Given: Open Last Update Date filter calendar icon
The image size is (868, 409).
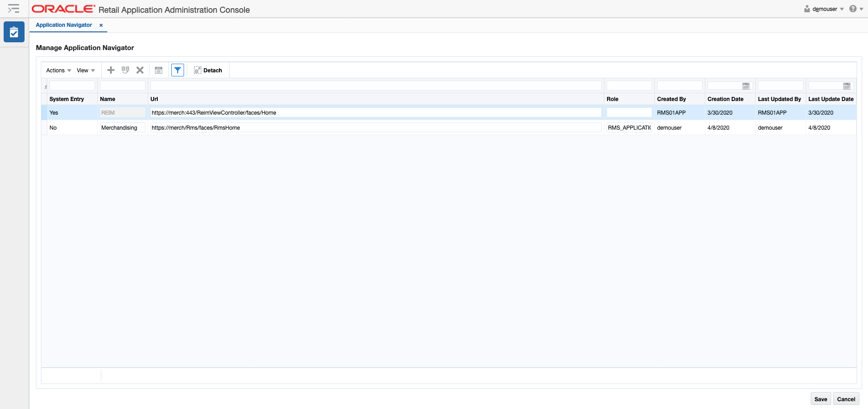Looking at the screenshot, I should tap(847, 86).
